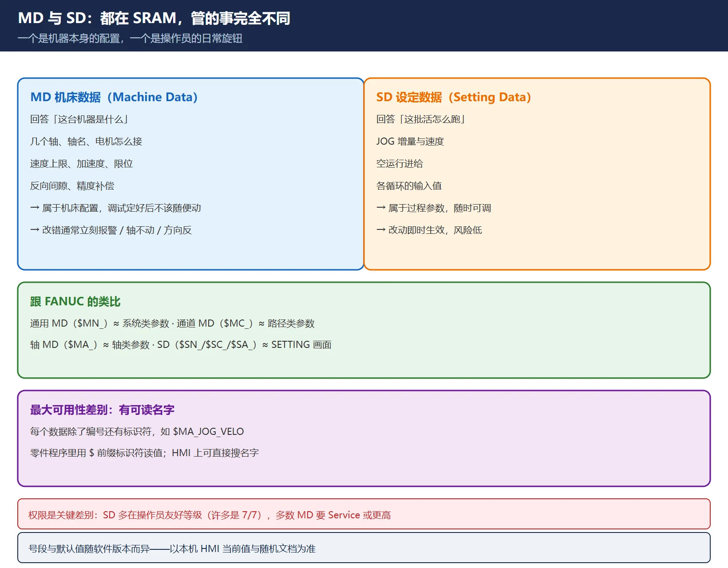The width and height of the screenshot is (728, 568).
Task: Click the line '零件程序里用 $ 前缀标识符读值'
Action: click(x=144, y=453)
